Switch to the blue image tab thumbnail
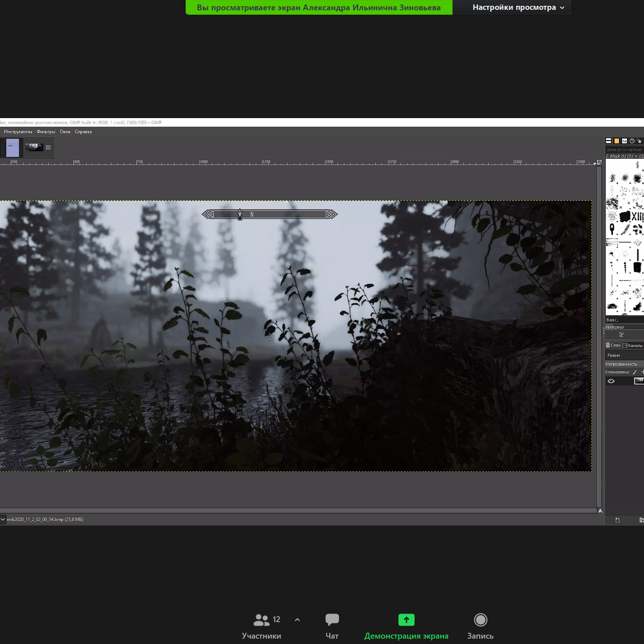644x644 pixels. click(x=13, y=148)
